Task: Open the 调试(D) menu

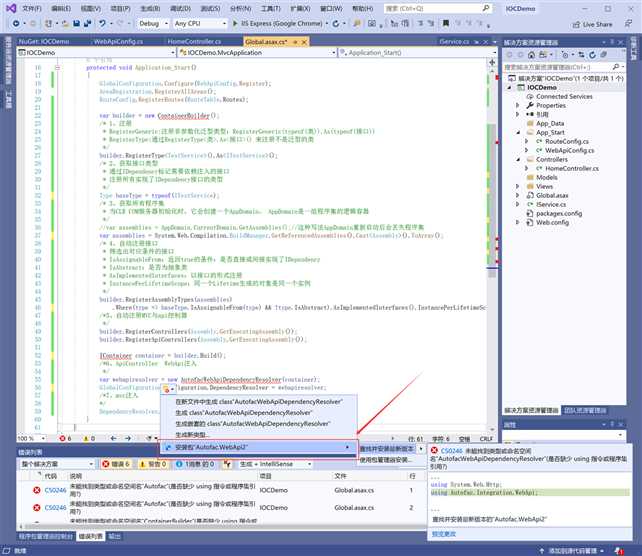Action: (x=180, y=8)
